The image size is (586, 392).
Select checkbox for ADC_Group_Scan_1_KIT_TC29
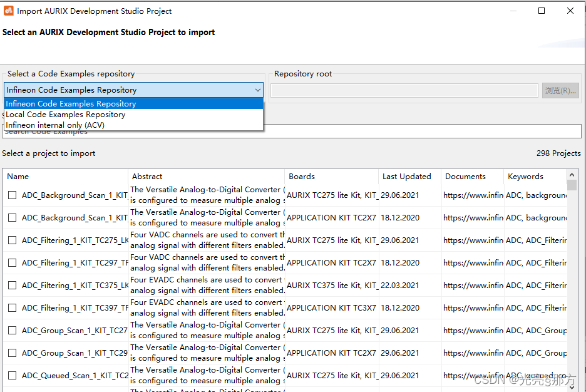[x=13, y=353]
